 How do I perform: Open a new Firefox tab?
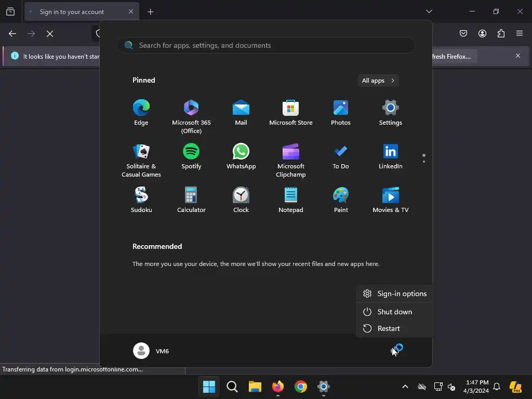tap(150, 12)
